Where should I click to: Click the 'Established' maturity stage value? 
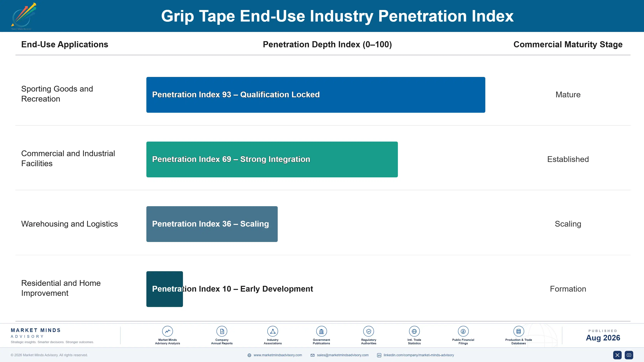568,159
